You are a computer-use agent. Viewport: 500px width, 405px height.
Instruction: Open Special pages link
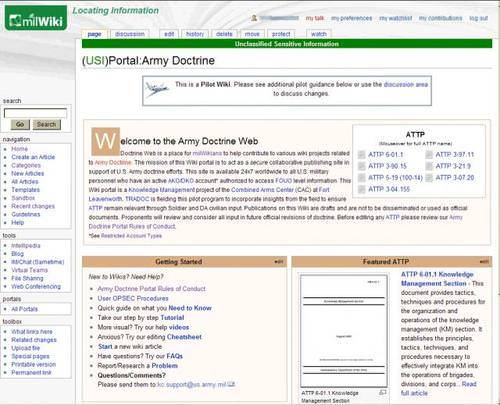pyautogui.click(x=30, y=356)
